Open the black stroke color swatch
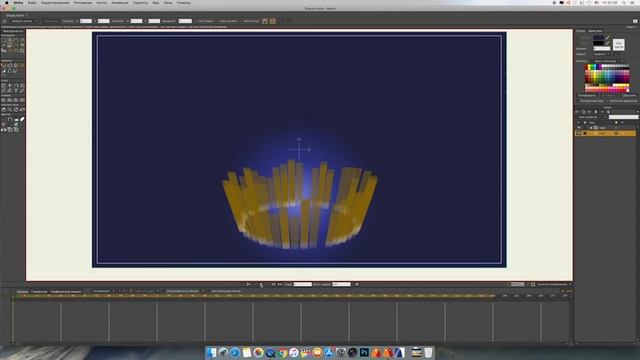Viewport: 640px width, 360px height. pos(598,43)
